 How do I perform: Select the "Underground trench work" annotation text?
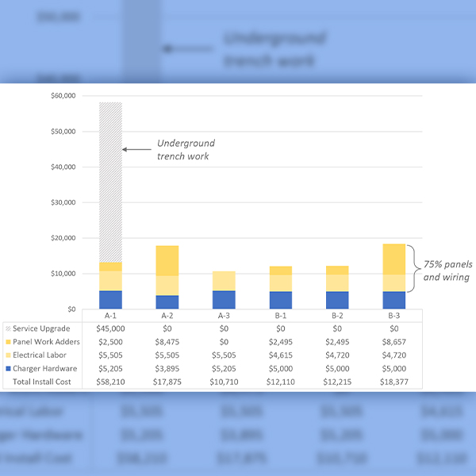pyautogui.click(x=185, y=150)
